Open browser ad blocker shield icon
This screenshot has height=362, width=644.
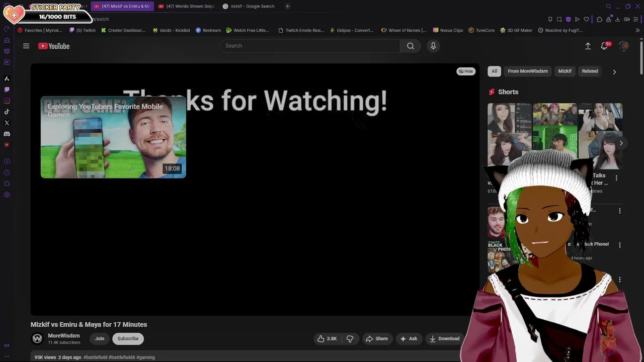[568, 19]
